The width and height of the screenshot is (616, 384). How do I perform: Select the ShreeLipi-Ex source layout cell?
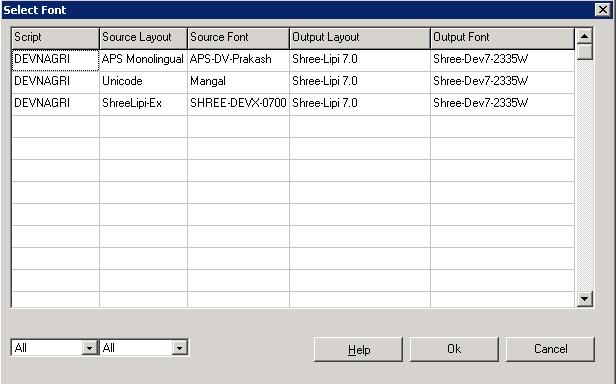click(143, 104)
